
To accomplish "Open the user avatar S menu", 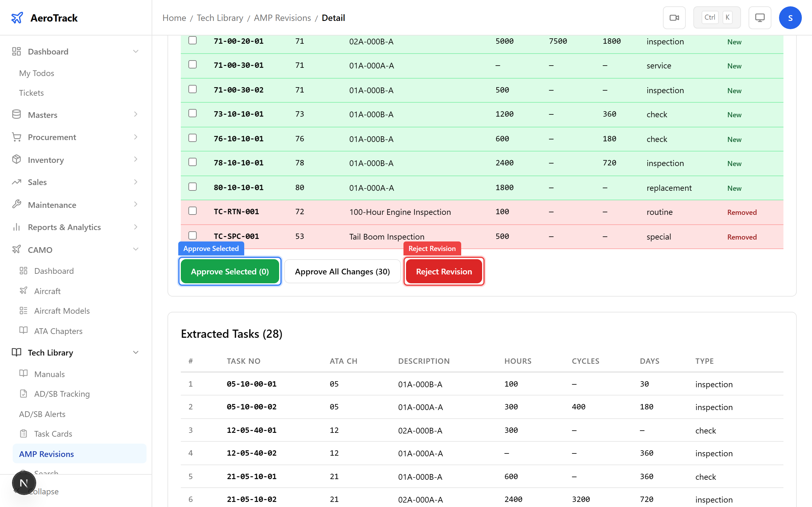I will click(790, 18).
